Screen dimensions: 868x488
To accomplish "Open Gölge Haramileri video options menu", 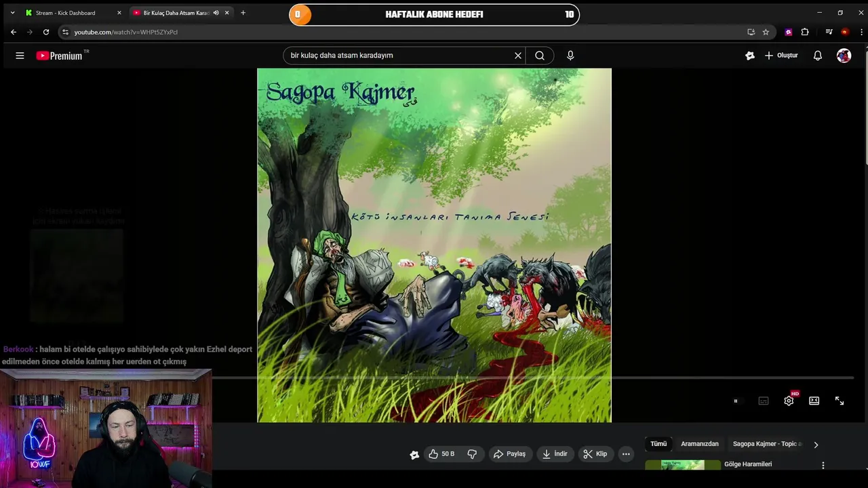I will click(823, 466).
